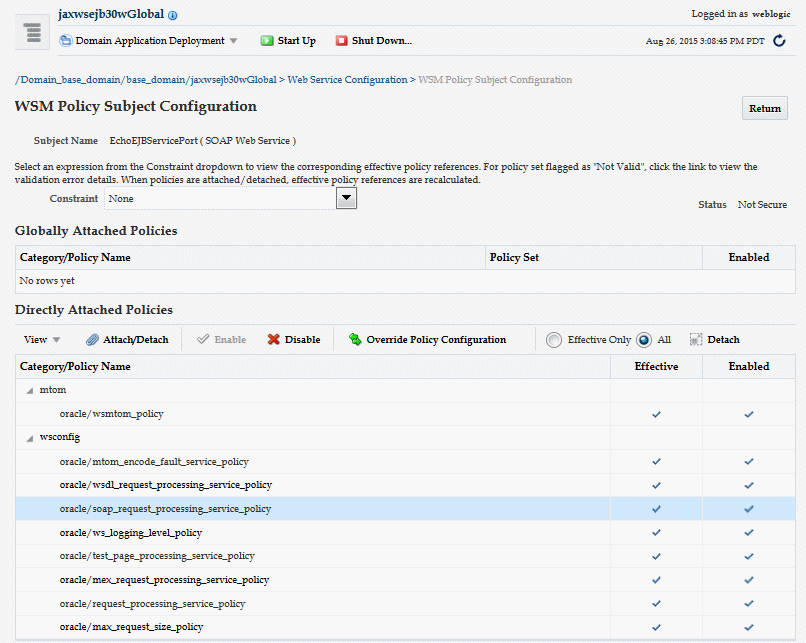Viewport: 806px width, 643px height.
Task: Click the weblogic username text
Action: point(771,14)
